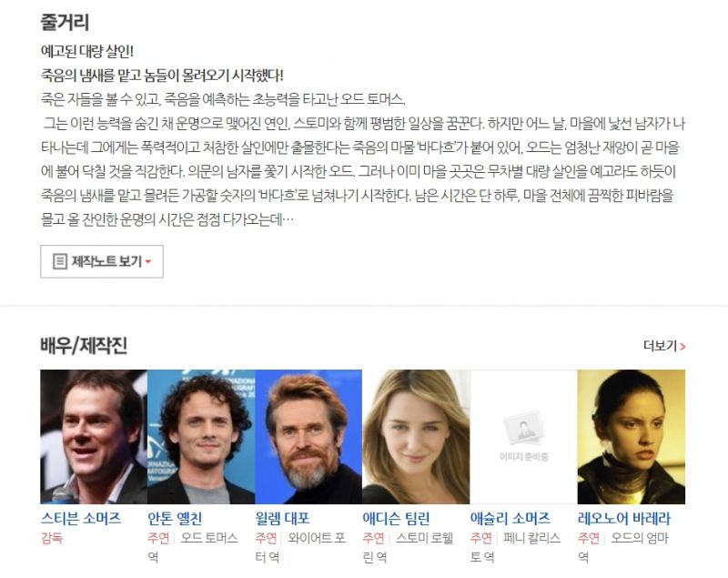Click the 이미지 준비중 placeholder image icon

coord(524,429)
